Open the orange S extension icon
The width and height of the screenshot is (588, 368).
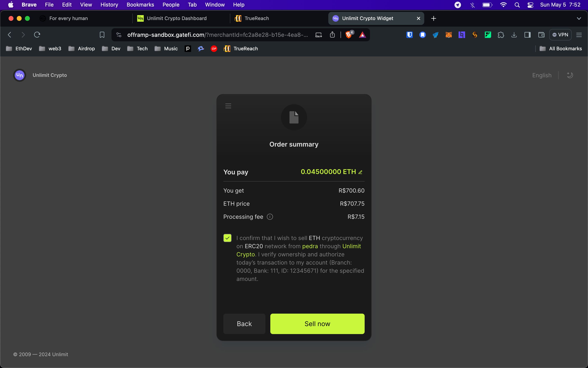[475, 35]
